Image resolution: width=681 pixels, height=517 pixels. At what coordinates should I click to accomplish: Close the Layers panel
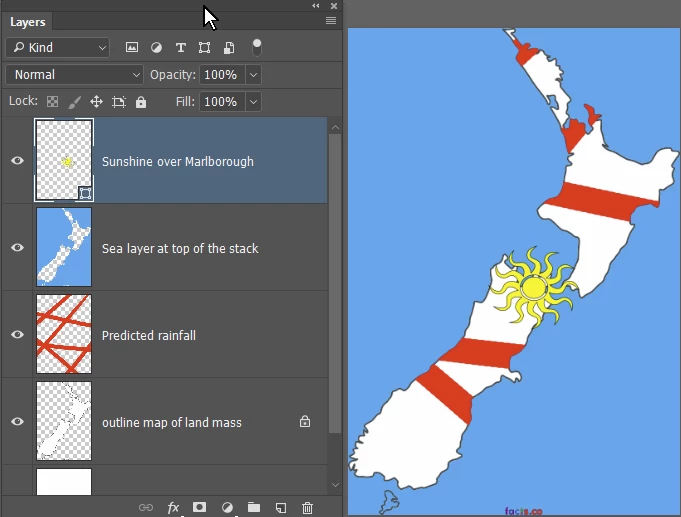334,6
